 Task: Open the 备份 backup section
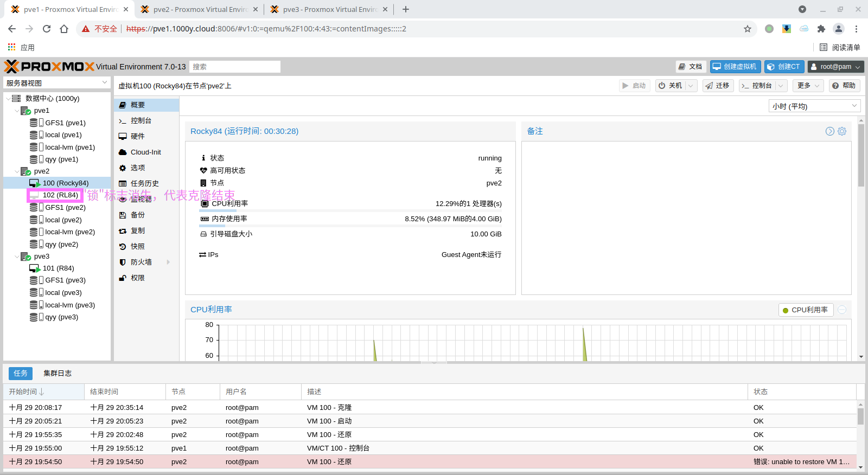tap(138, 215)
